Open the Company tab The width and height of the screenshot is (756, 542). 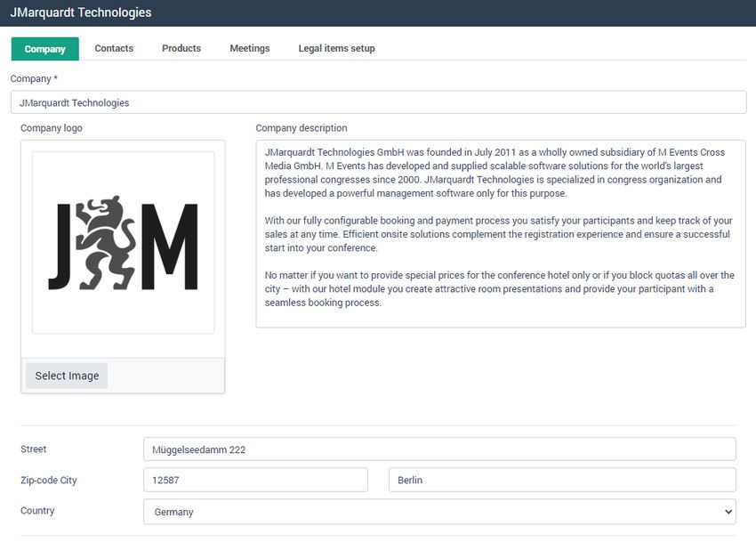coord(44,49)
